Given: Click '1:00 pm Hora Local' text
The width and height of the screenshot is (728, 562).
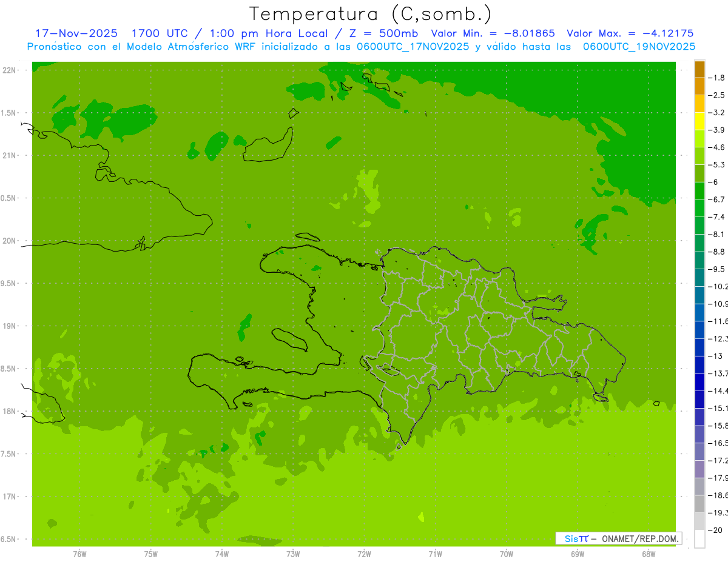Looking at the screenshot, I should click(x=268, y=34).
